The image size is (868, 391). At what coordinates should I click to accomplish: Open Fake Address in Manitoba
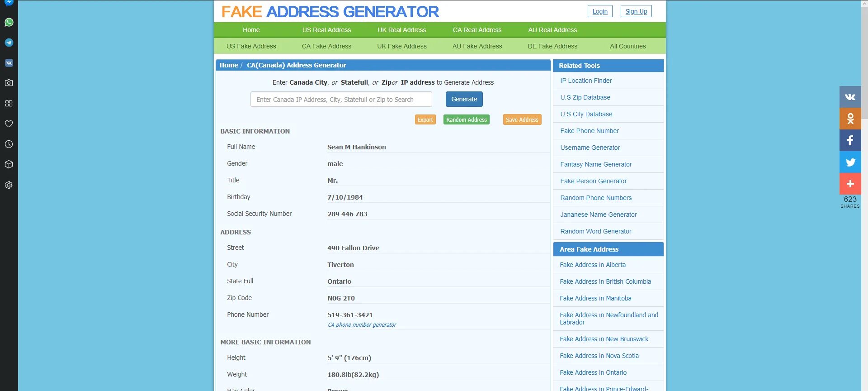click(x=595, y=298)
